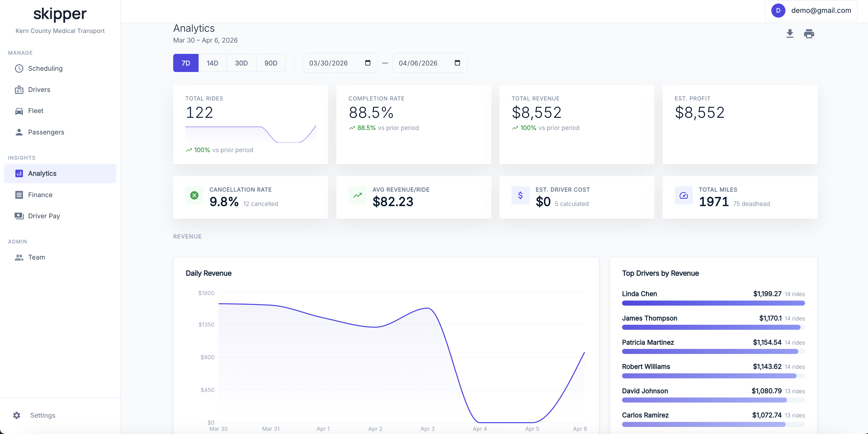
Task: Open the Fleet page
Action: point(60,111)
